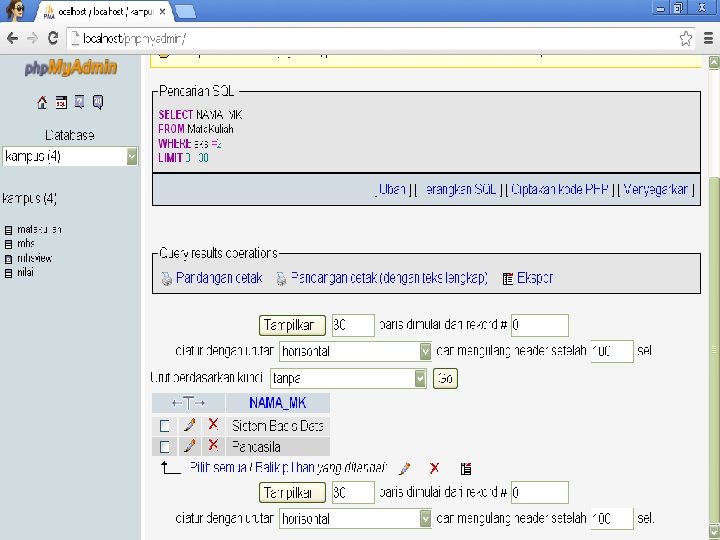
Task: Click lower repeat header field showing 100
Action: point(612,519)
